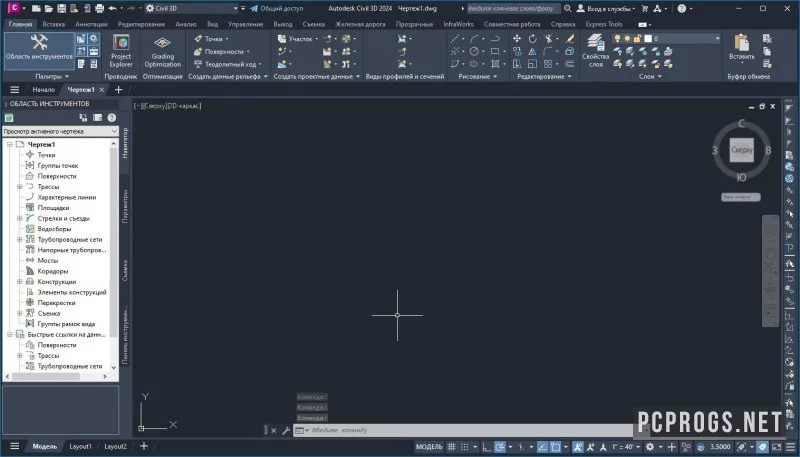Select the Erase tool in Редактирование
This screenshot has width=800, height=457.
[x=570, y=39]
